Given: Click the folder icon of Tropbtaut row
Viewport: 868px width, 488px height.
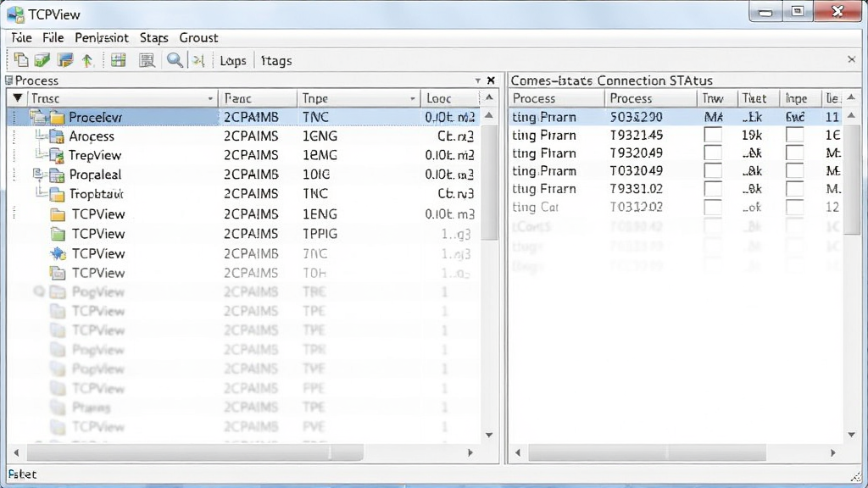Looking at the screenshot, I should point(57,194).
